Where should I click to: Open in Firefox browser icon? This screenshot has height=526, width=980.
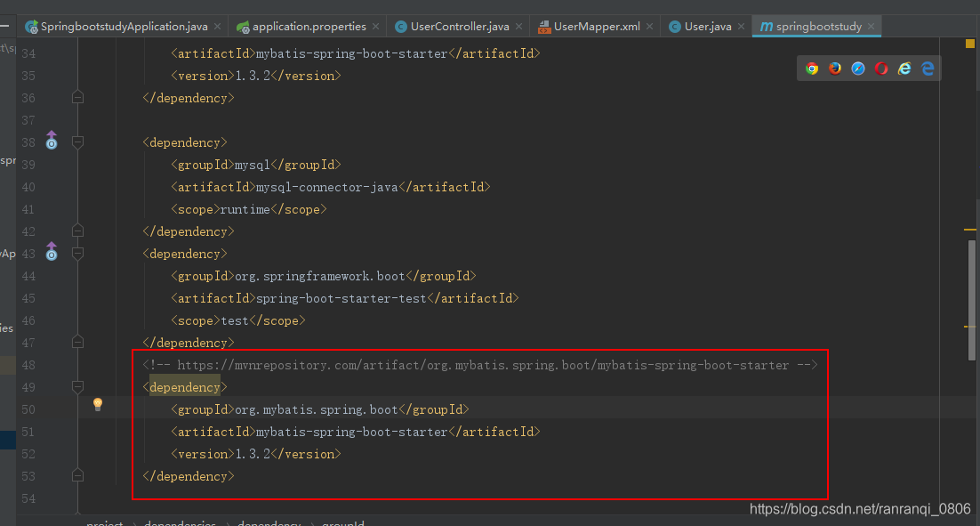[835, 69]
